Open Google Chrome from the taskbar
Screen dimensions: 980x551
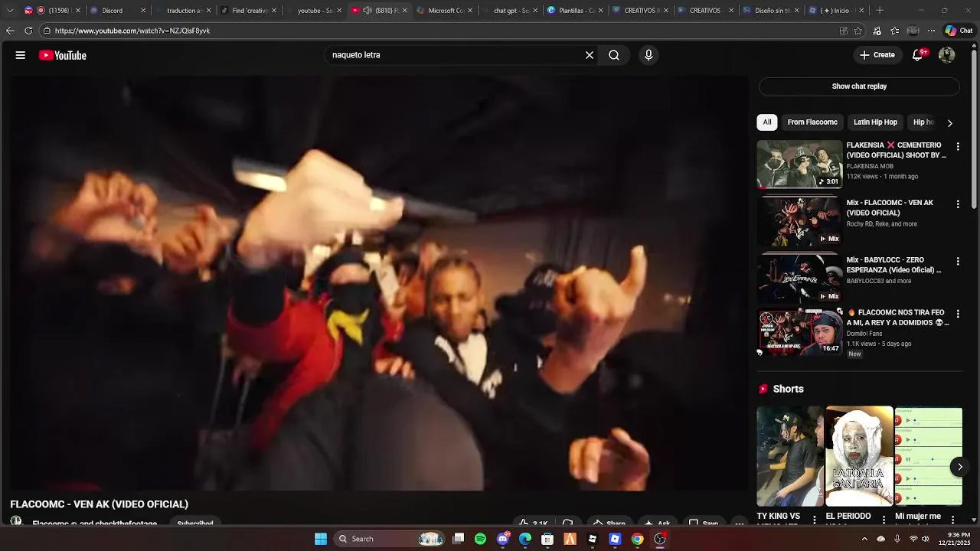pos(637,539)
